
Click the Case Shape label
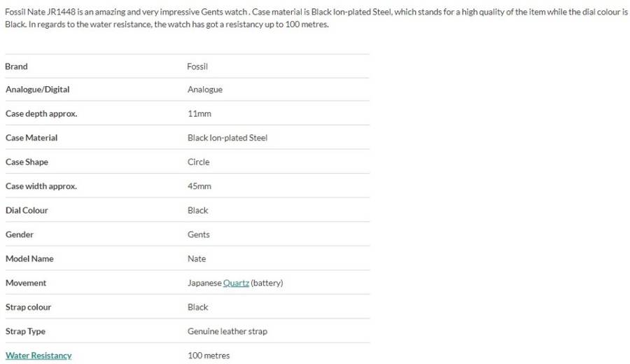pos(27,162)
